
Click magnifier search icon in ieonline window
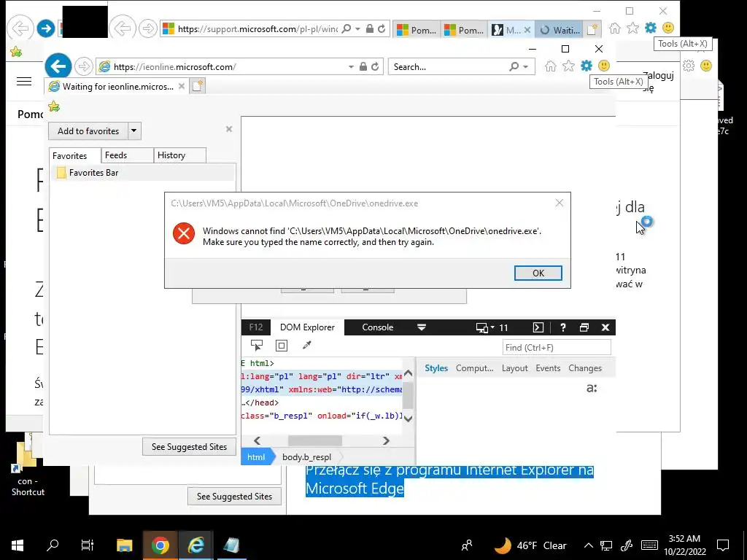coord(514,66)
